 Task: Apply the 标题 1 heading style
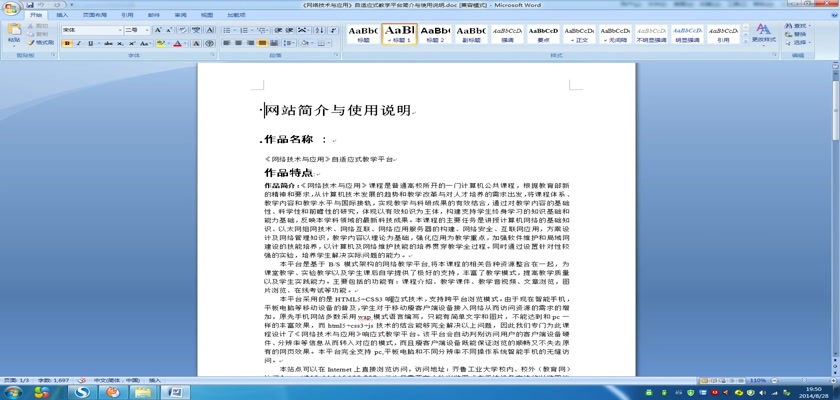pos(399,34)
